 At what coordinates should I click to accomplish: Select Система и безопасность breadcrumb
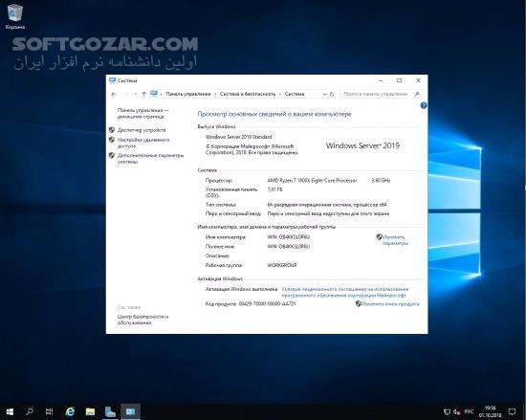(x=248, y=94)
